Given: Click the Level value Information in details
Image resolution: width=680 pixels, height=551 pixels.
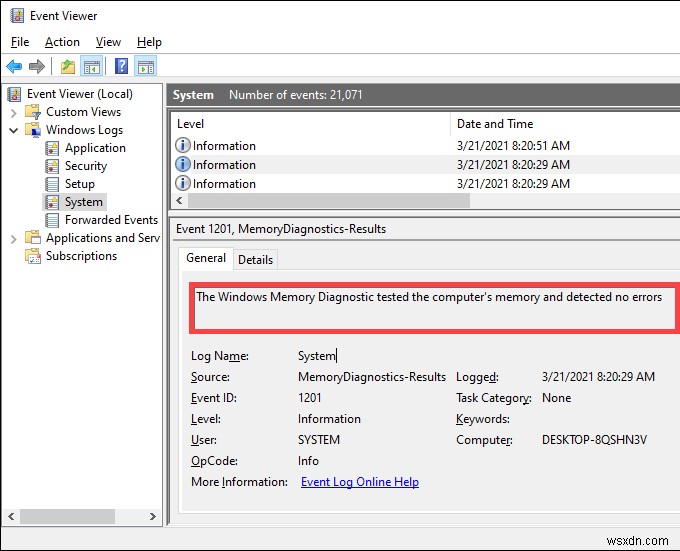Looking at the screenshot, I should click(329, 419).
